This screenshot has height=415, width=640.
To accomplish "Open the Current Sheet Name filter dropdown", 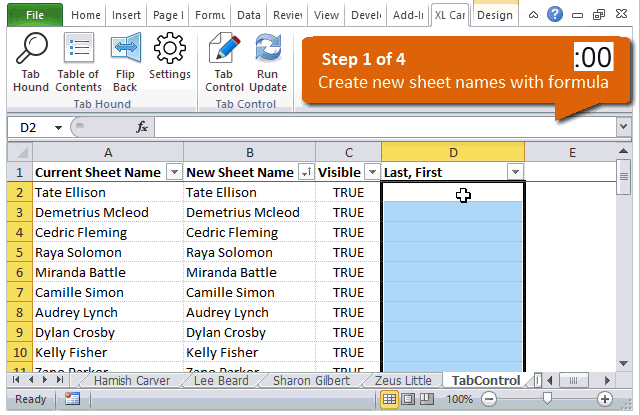I will point(173,172).
